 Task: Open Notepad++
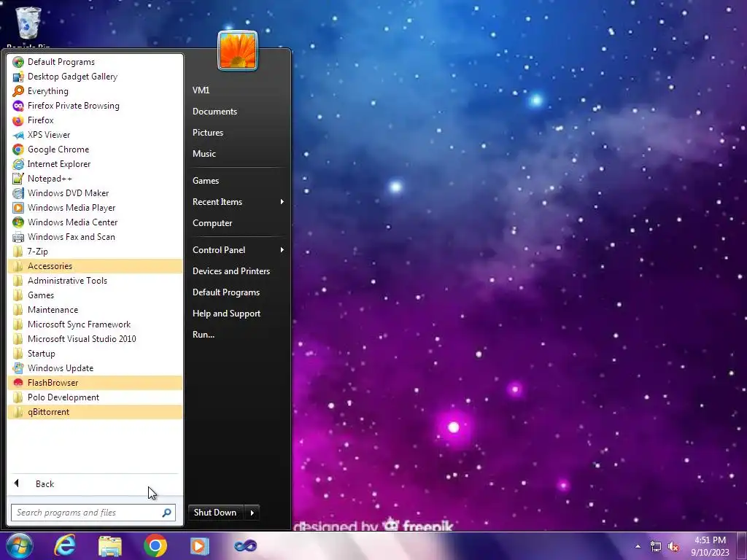pyautogui.click(x=95, y=179)
